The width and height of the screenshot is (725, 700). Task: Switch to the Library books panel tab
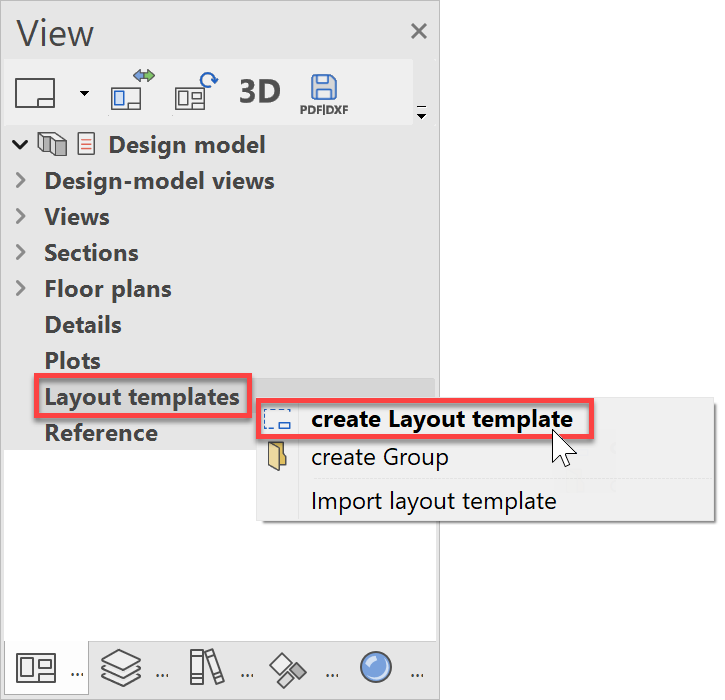(x=207, y=667)
